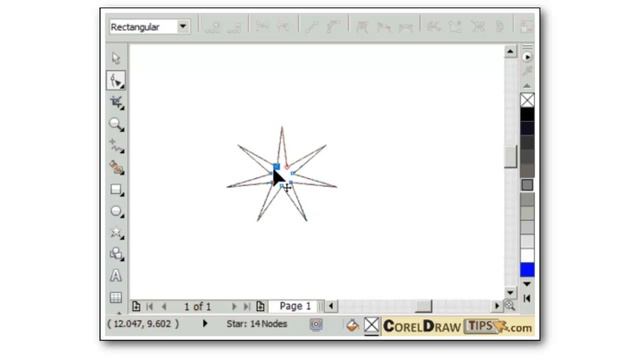Select the Basic Shapes tool
The image size is (640, 360).
point(116,254)
